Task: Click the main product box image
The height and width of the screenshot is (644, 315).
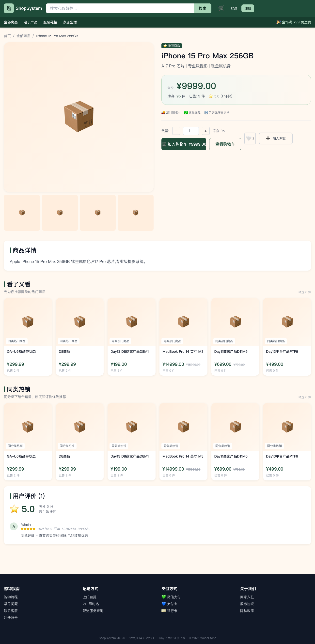Action: 79,117
